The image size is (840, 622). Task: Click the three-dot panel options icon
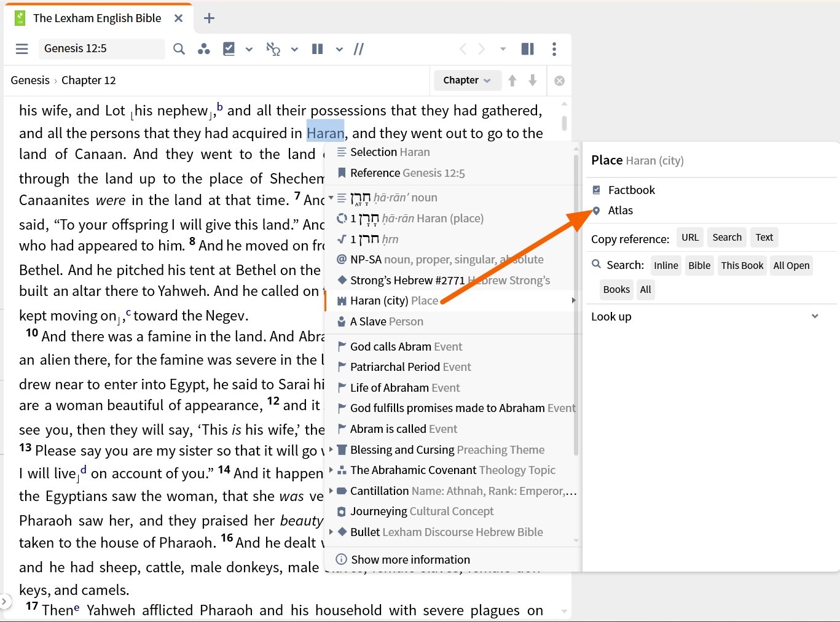[x=554, y=49]
